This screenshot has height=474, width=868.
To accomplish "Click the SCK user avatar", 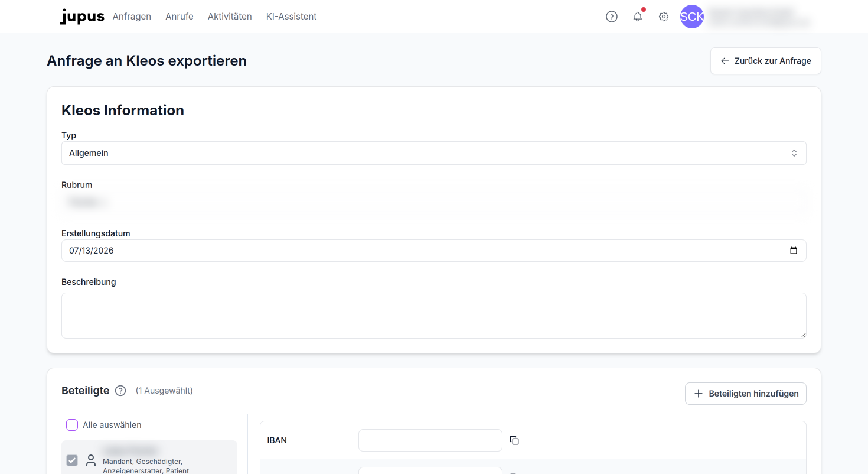I will 692,17.
